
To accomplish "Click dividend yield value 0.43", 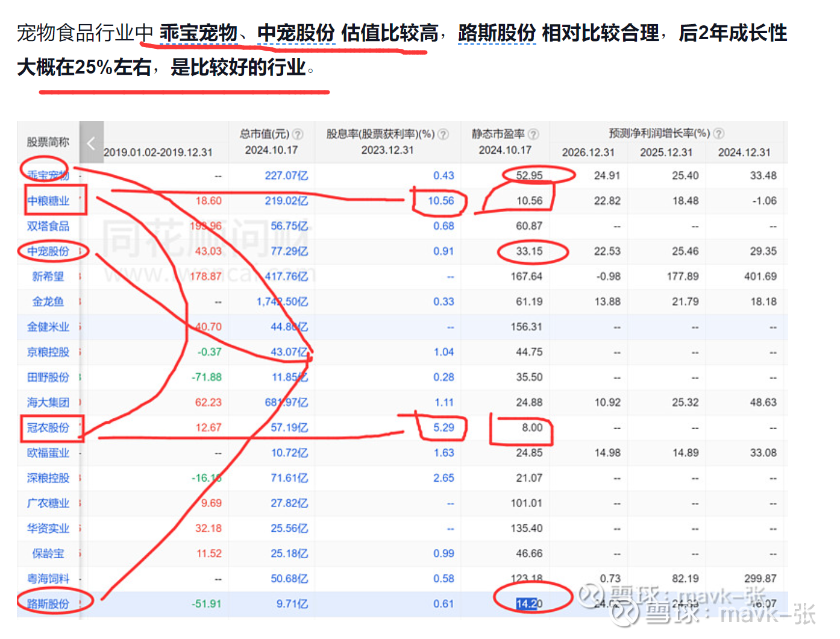I will click(x=444, y=175).
